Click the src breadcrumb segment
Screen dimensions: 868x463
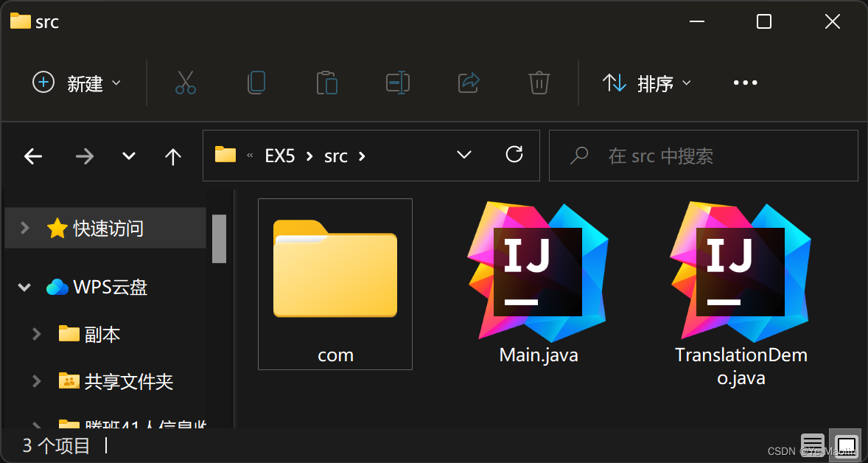pos(336,156)
